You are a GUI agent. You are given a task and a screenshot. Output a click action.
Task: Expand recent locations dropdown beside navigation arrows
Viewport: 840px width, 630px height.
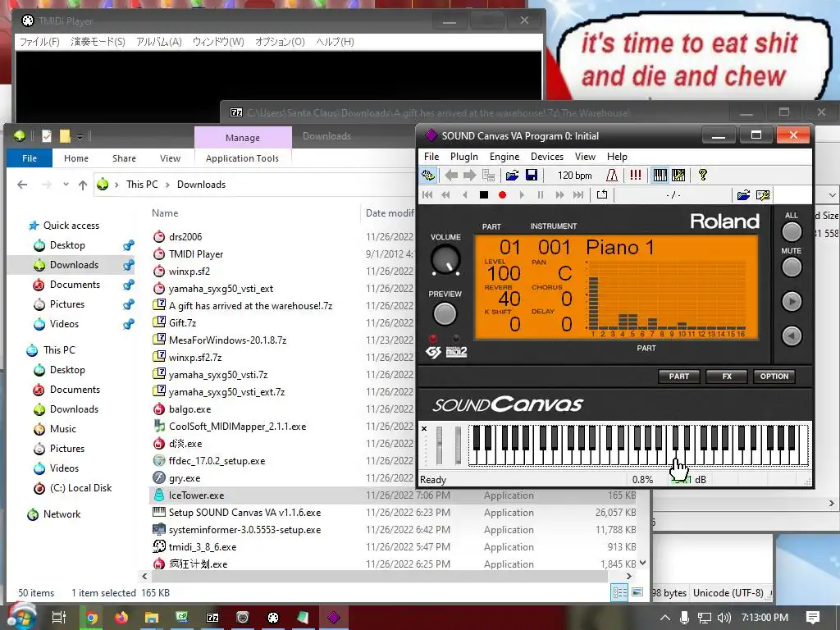(x=66, y=185)
